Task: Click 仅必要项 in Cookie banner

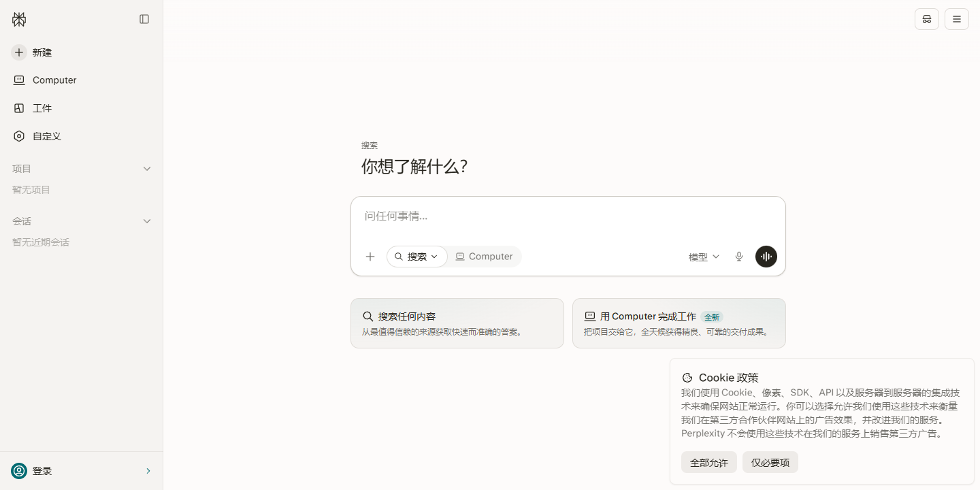Action: coord(770,463)
